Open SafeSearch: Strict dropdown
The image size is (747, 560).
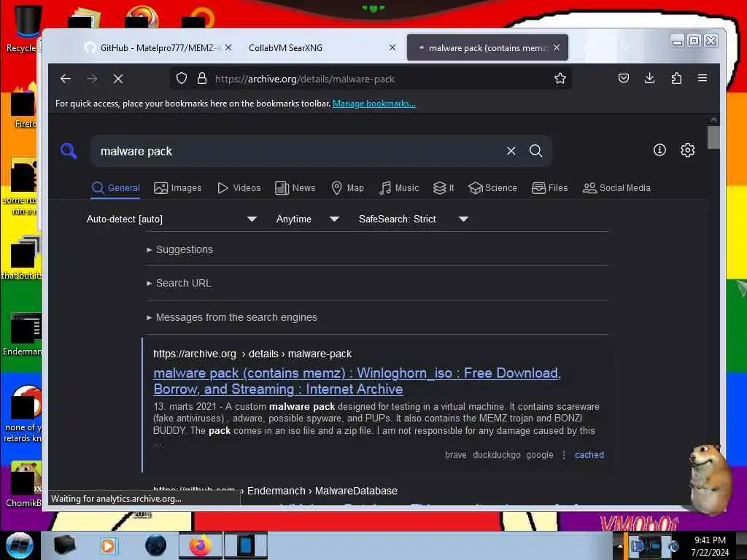coord(414,219)
